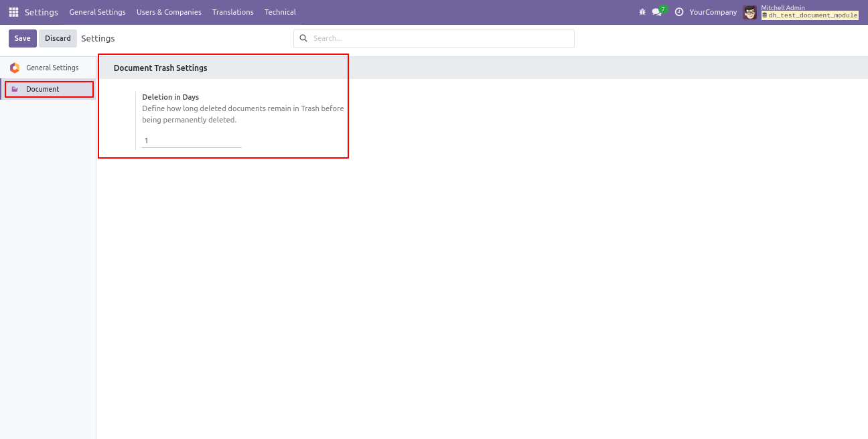Open the activities clock icon
Screen dimensions: 868x439
pos(679,12)
